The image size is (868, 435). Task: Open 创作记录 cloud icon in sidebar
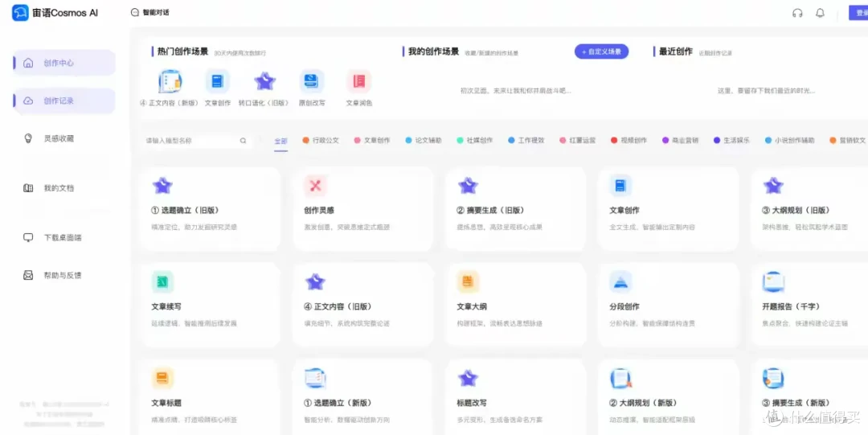tap(28, 101)
